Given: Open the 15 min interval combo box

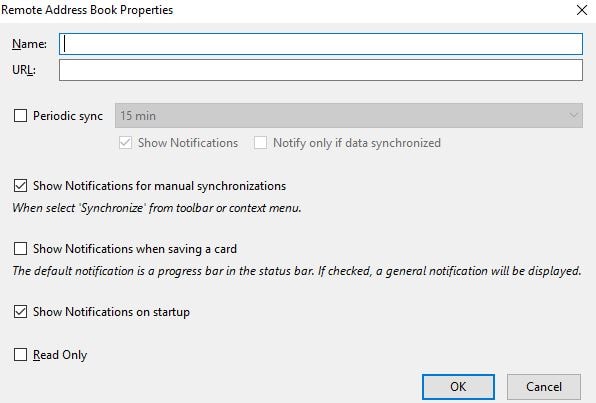Looking at the screenshot, I should (349, 116).
